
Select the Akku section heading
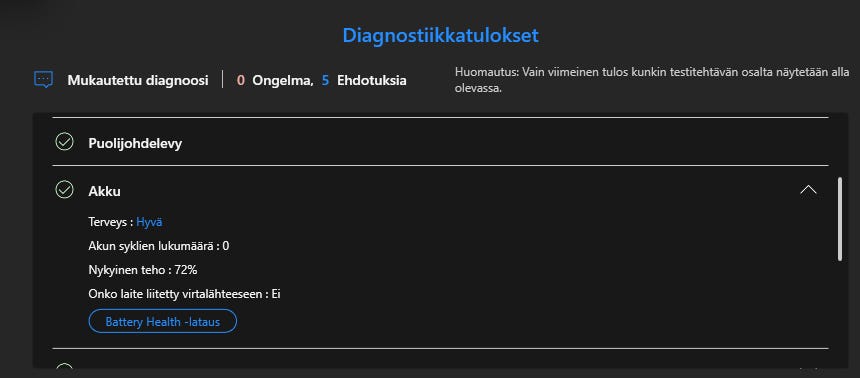pyautogui.click(x=104, y=191)
